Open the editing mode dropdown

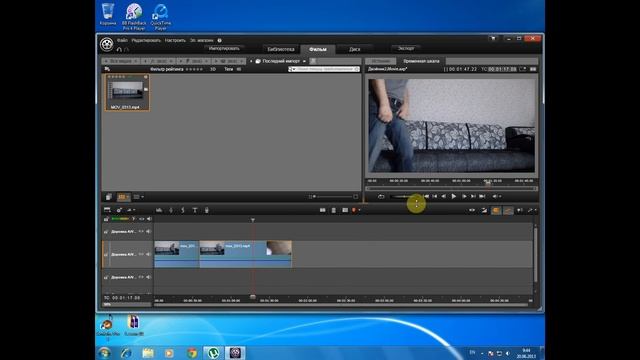[531, 210]
